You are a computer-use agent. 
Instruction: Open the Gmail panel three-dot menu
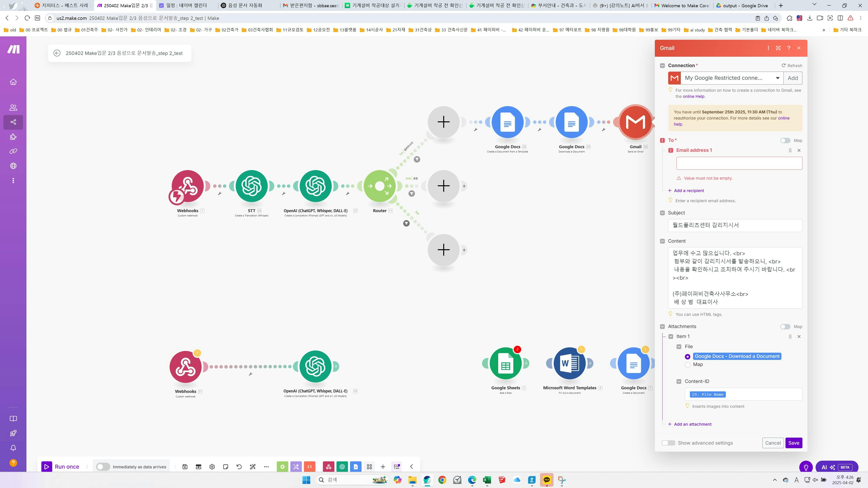768,48
